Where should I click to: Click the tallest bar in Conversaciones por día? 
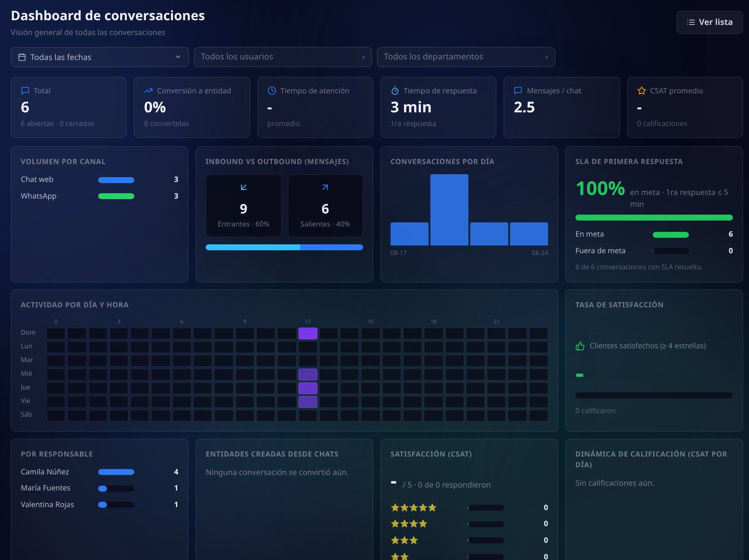449,210
